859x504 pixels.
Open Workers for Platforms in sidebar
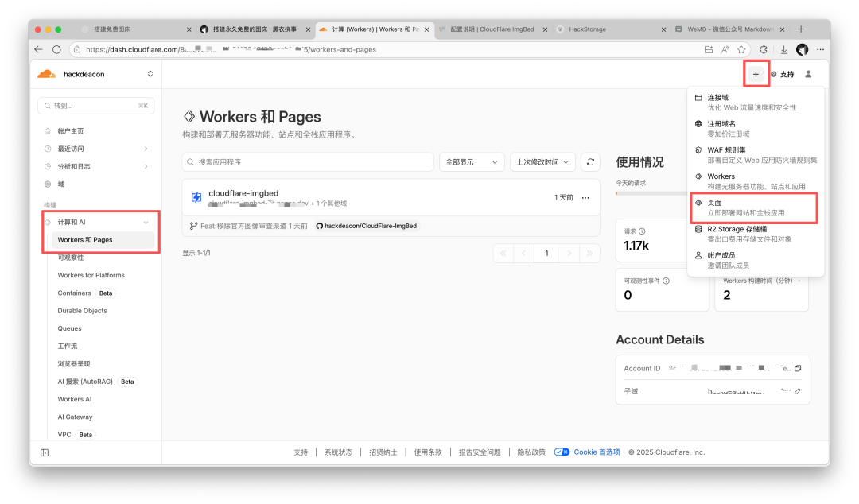91,275
